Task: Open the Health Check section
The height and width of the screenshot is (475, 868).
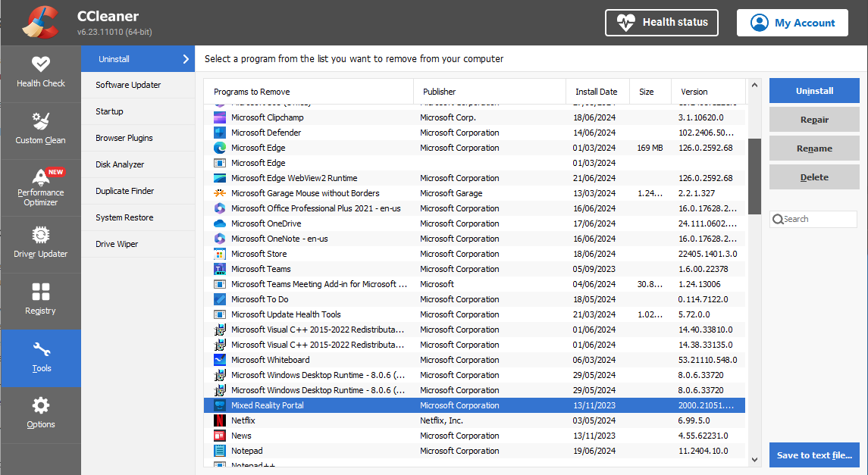Action: tap(40, 73)
